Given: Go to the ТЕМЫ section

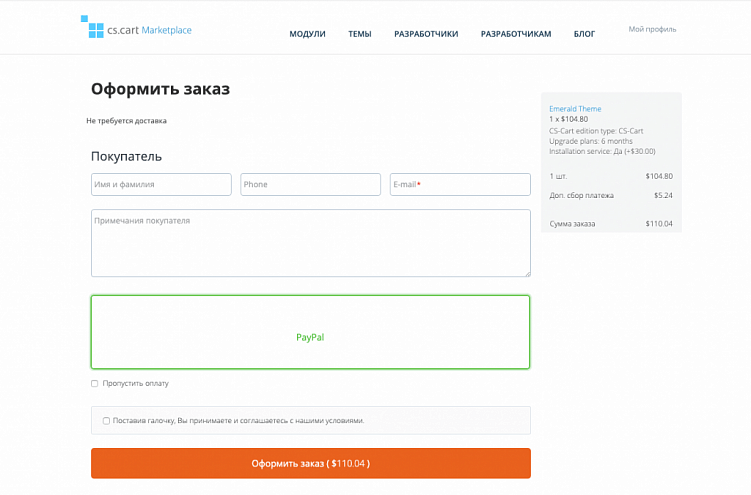Looking at the screenshot, I should (x=360, y=34).
